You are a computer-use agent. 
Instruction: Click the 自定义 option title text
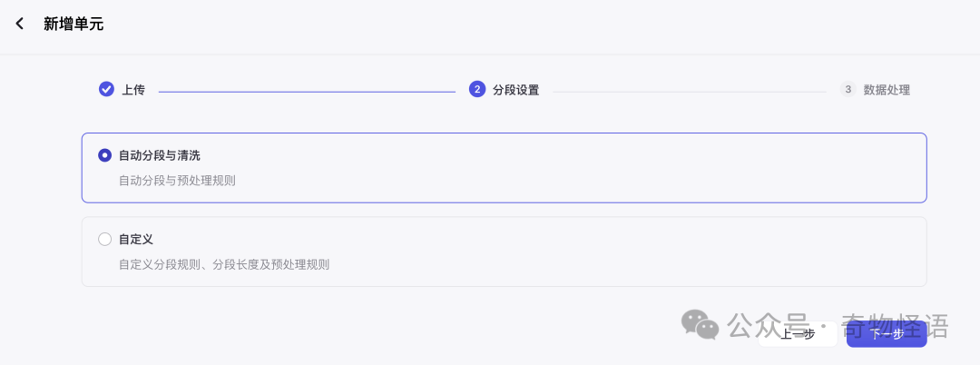tap(136, 239)
